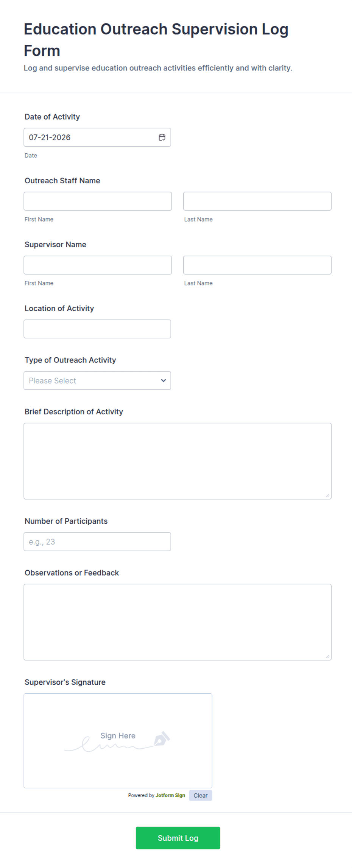Image resolution: width=352 pixels, height=868 pixels.
Task: Click the Number of Participants field
Action: pos(97,542)
